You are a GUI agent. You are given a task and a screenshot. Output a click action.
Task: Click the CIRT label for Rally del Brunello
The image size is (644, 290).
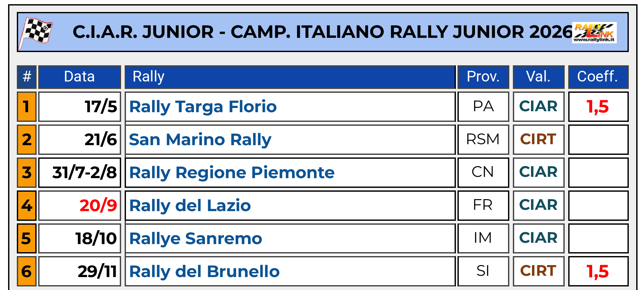pos(538,271)
